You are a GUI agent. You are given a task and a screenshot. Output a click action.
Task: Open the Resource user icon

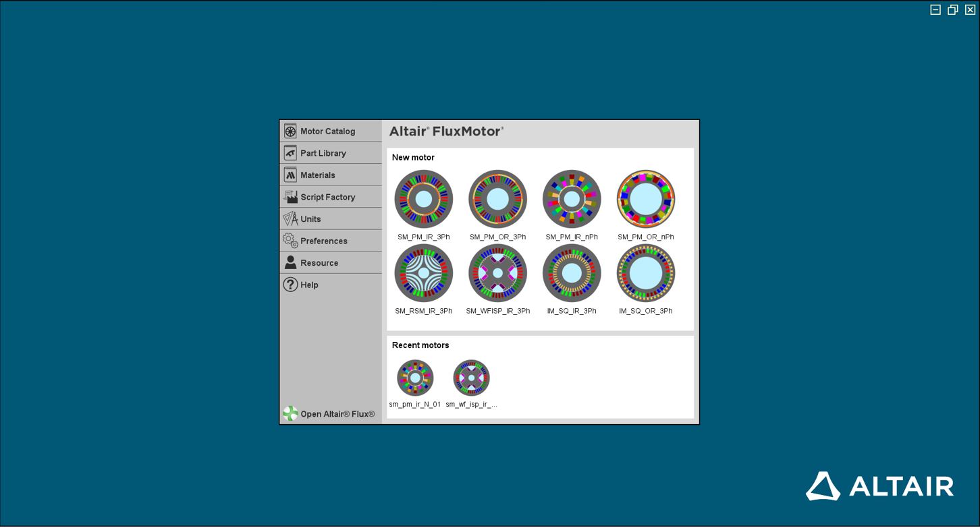pos(290,262)
